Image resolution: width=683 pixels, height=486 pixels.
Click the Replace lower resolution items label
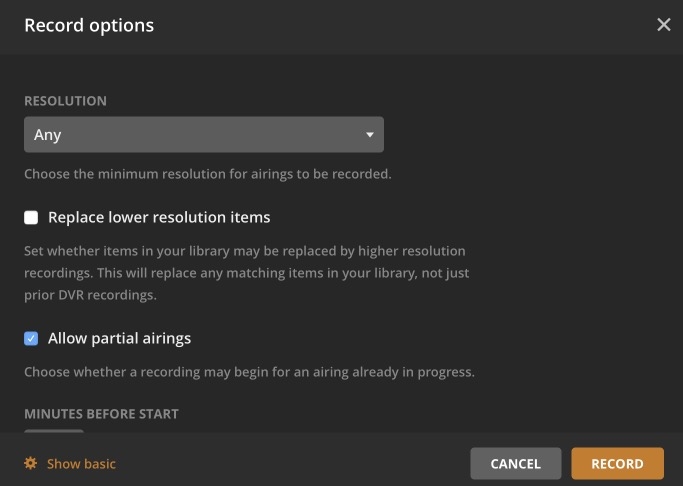[x=159, y=217]
